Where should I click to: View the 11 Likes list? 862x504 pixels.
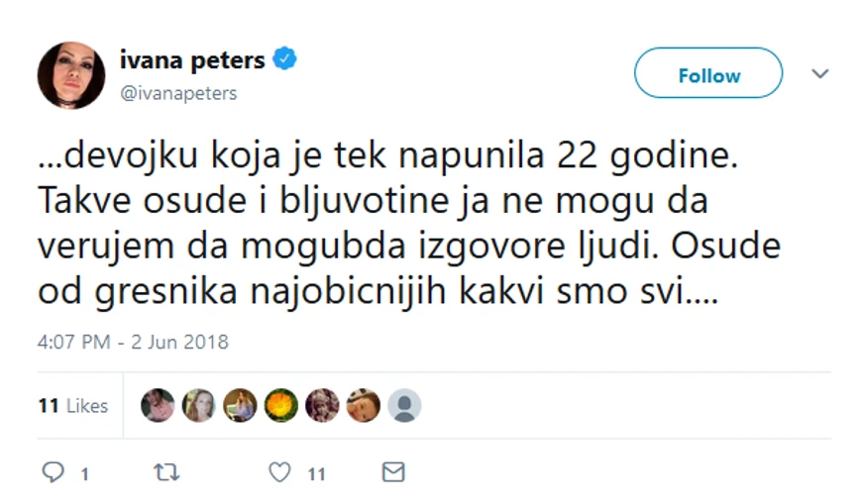[x=72, y=405]
